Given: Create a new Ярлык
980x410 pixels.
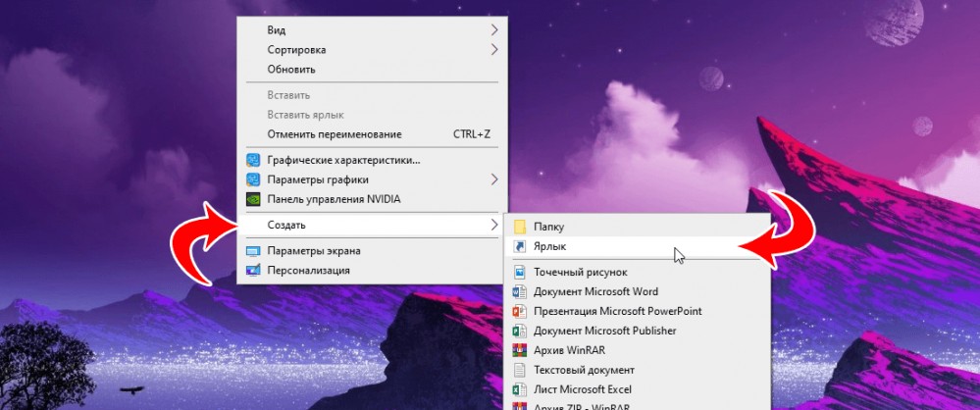Looking at the screenshot, I should tap(638, 247).
